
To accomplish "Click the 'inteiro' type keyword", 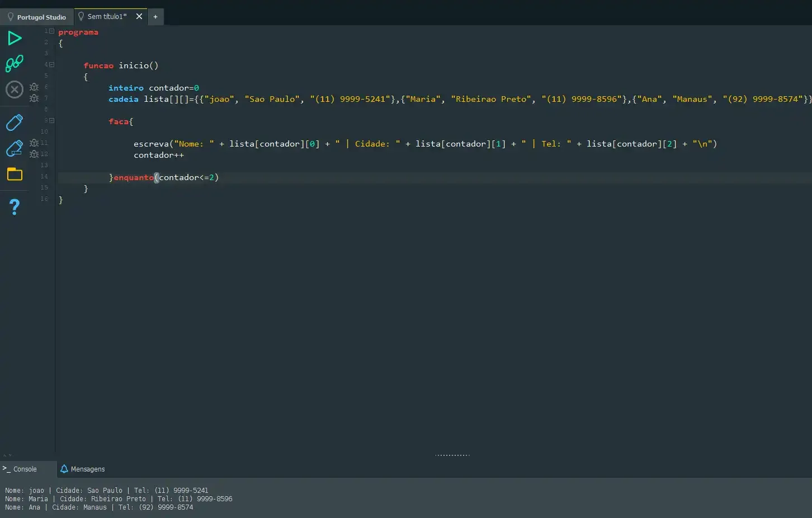I will pos(126,88).
